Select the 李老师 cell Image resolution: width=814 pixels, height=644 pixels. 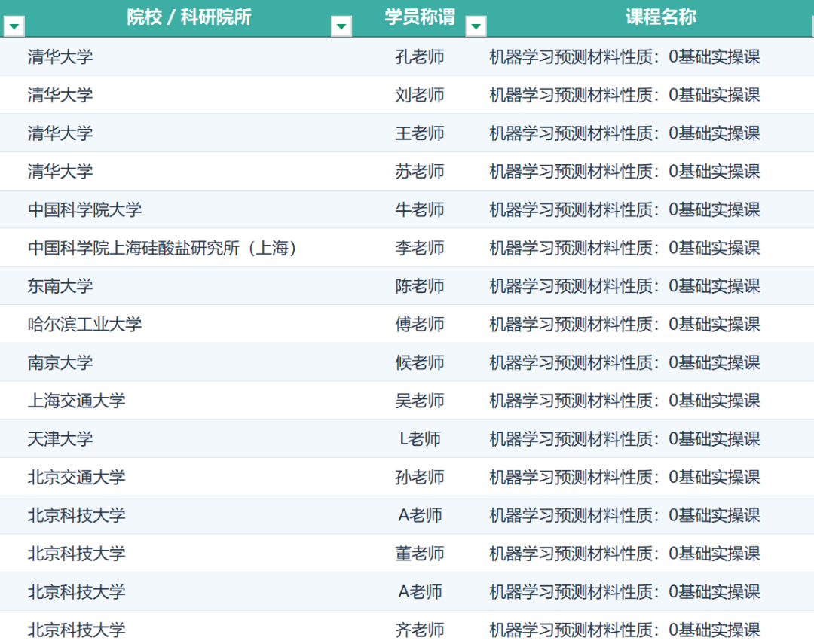click(420, 248)
